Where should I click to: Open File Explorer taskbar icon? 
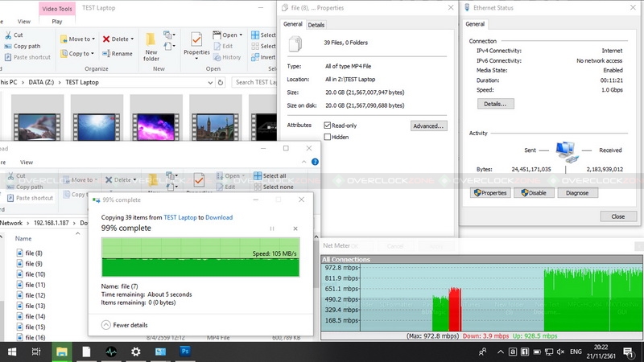point(62,352)
